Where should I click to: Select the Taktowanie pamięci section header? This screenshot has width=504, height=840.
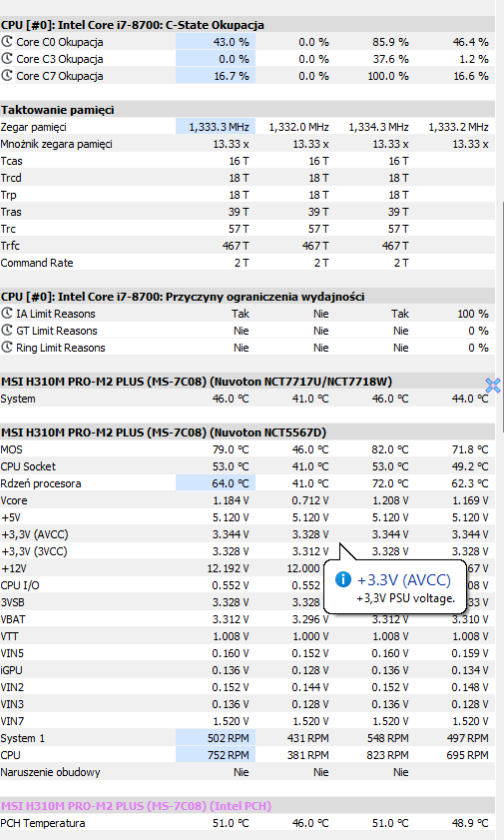tap(248, 110)
